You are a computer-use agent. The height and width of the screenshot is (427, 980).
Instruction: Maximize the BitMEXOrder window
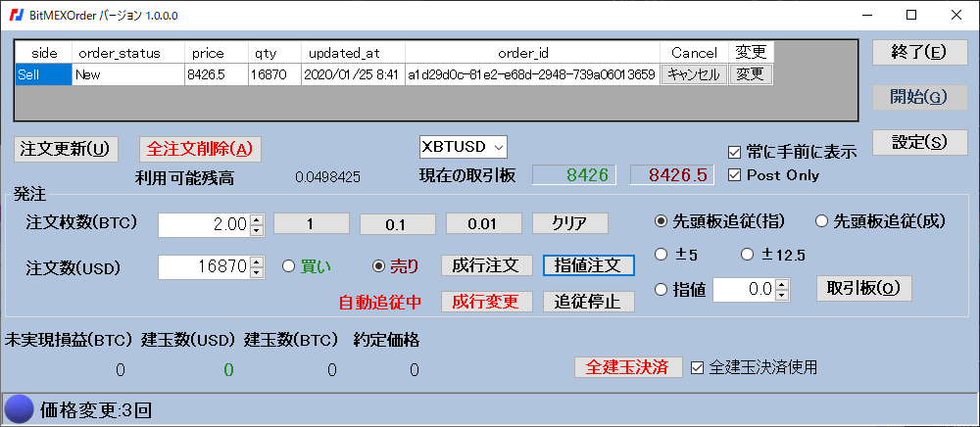tap(911, 16)
